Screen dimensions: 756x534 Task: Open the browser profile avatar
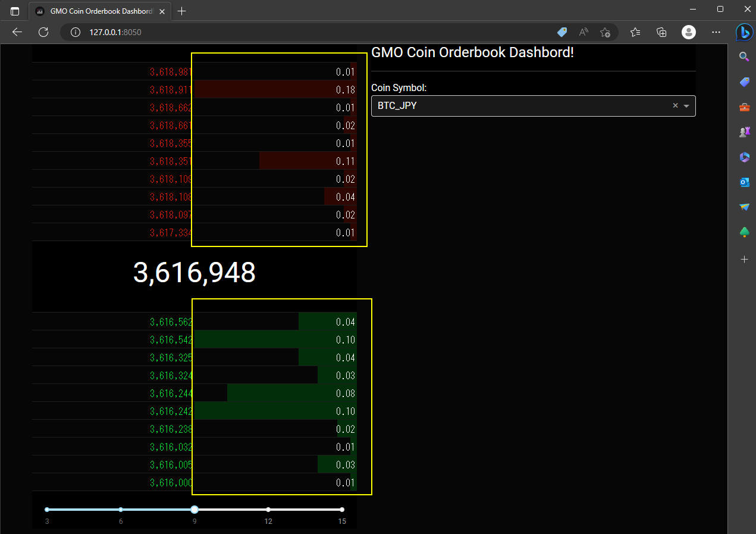[689, 32]
